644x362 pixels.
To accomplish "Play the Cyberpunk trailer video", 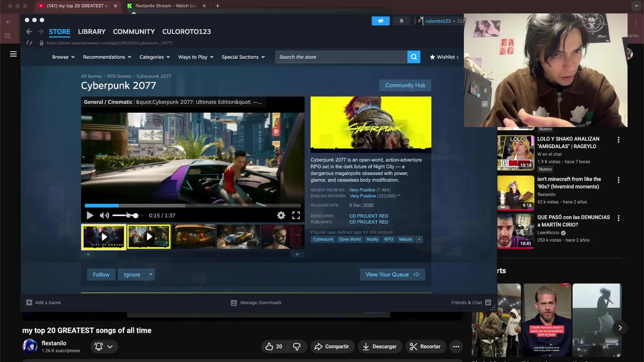I will (90, 215).
